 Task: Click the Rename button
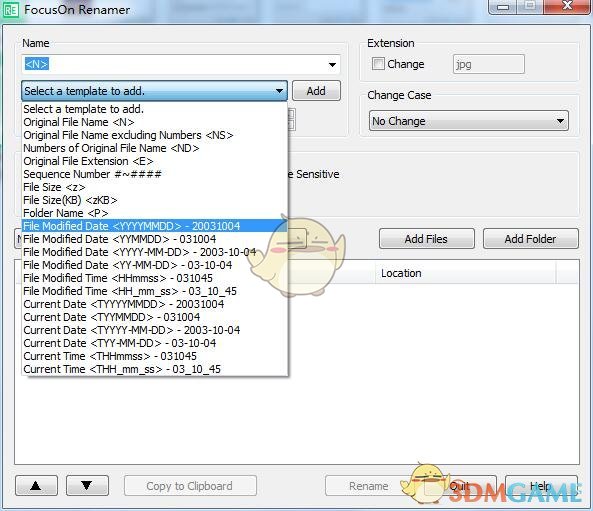coord(368,486)
